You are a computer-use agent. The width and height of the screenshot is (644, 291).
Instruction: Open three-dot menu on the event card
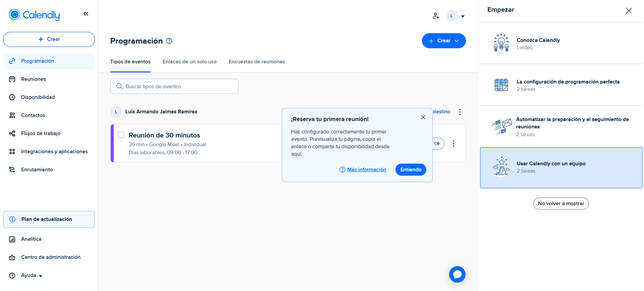tap(453, 143)
